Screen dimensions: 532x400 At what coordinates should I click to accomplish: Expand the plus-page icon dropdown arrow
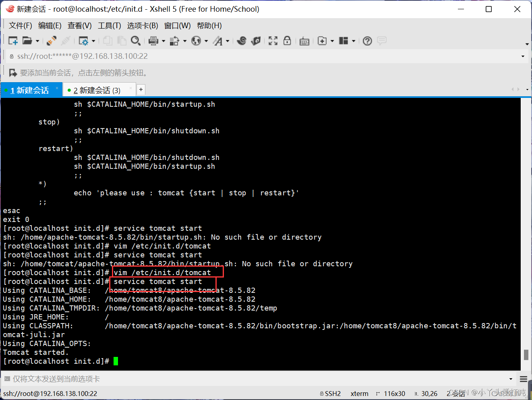tap(332, 41)
